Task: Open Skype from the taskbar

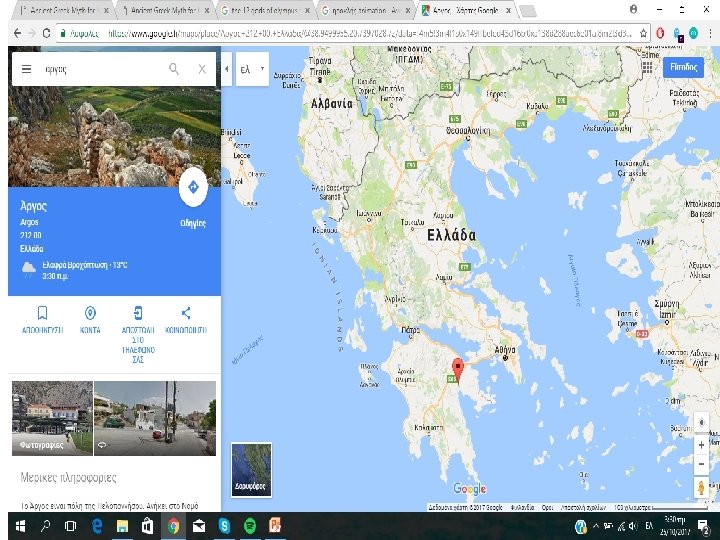Action: point(225,526)
